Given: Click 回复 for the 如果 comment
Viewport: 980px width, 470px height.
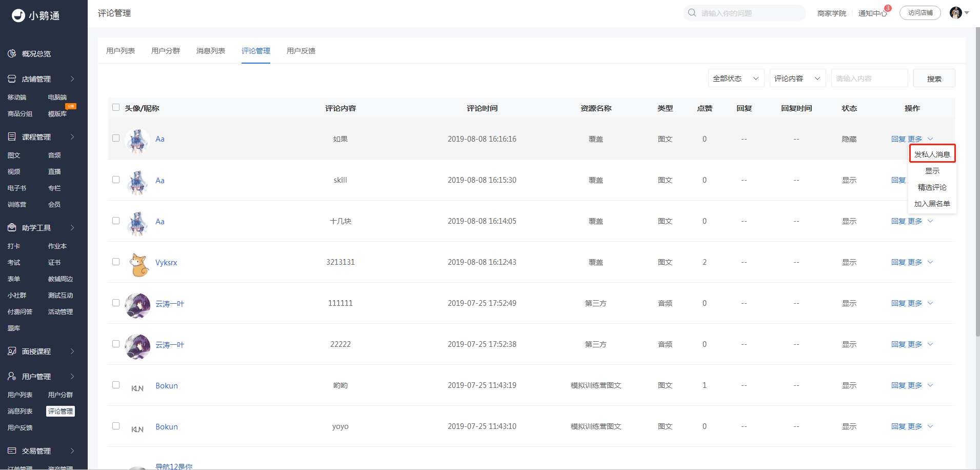Looking at the screenshot, I should point(898,139).
